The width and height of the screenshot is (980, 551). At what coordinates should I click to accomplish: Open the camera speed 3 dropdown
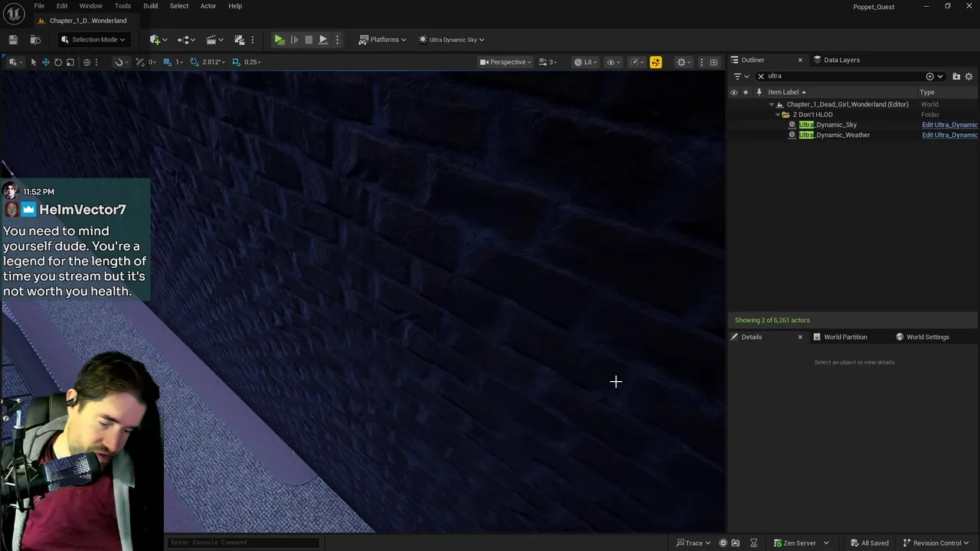(x=547, y=62)
